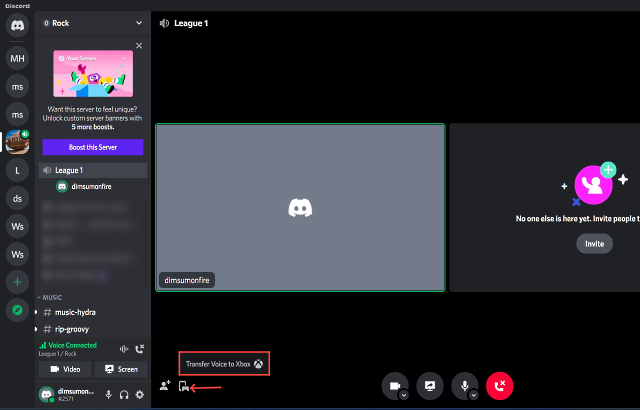The width and height of the screenshot is (640, 410).
Task: Click the Invite button
Action: (594, 244)
